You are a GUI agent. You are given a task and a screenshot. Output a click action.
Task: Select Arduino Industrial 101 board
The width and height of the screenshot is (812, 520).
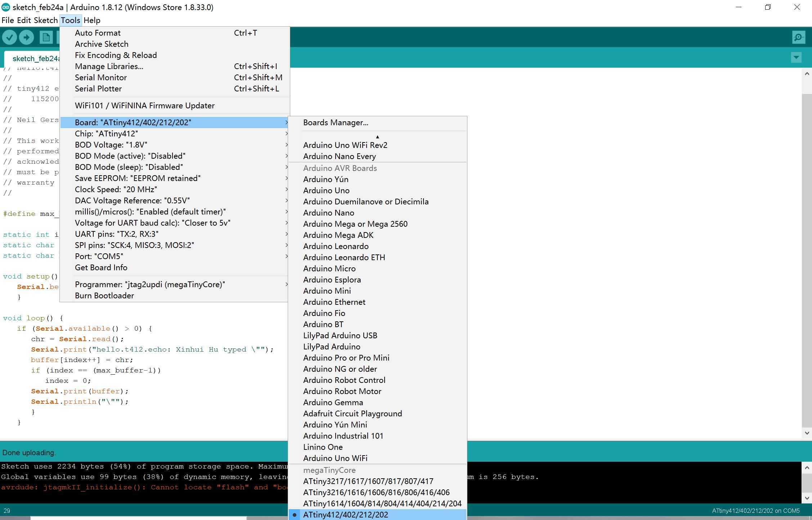pyautogui.click(x=377, y=436)
